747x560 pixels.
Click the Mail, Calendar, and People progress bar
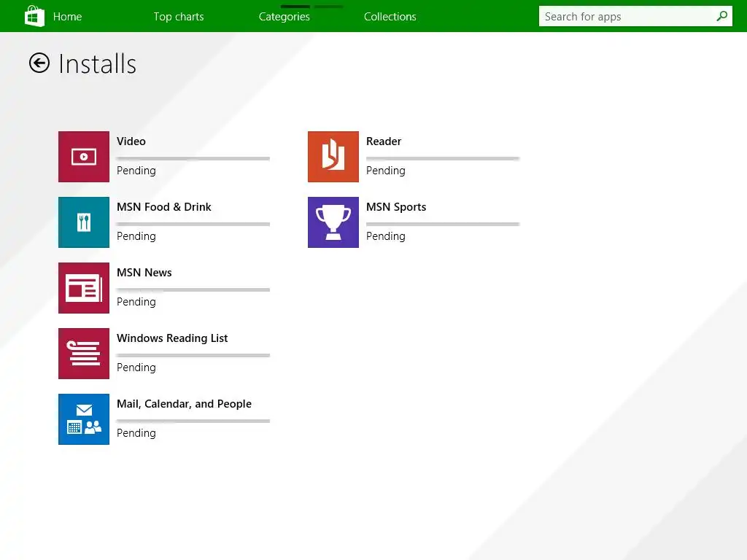click(x=193, y=421)
